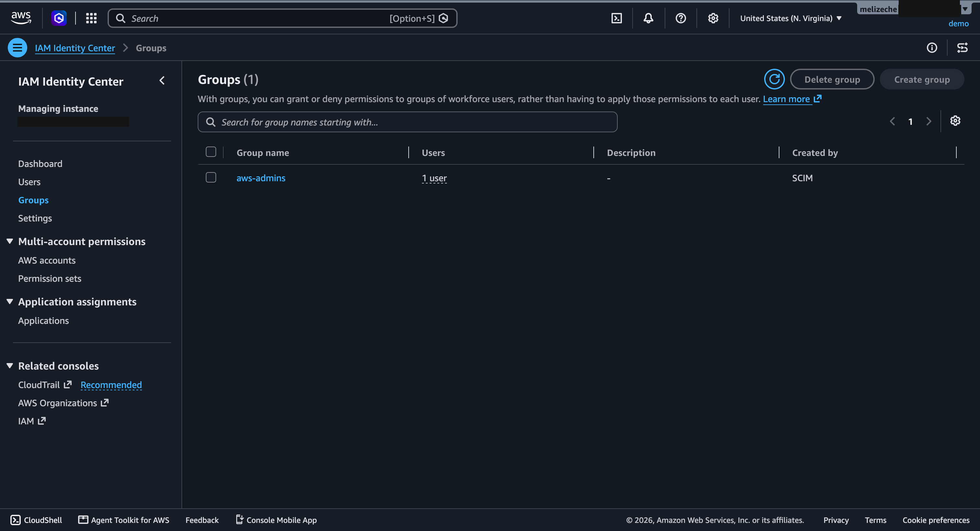Open the services grid menu
Viewport: 980px width, 531px height.
point(91,18)
